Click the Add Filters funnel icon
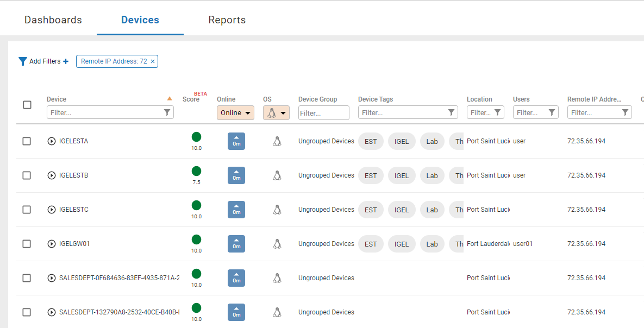This screenshot has height=328, width=644. tap(23, 61)
